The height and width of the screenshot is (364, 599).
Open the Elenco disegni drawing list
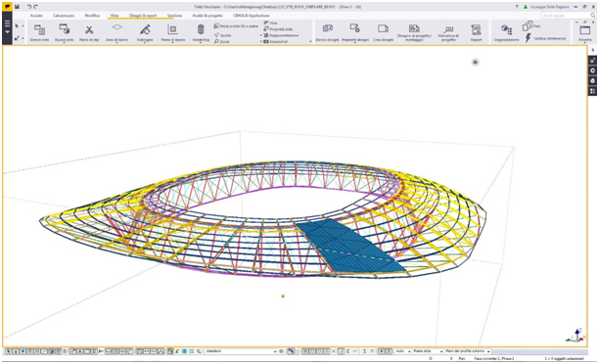point(327,28)
